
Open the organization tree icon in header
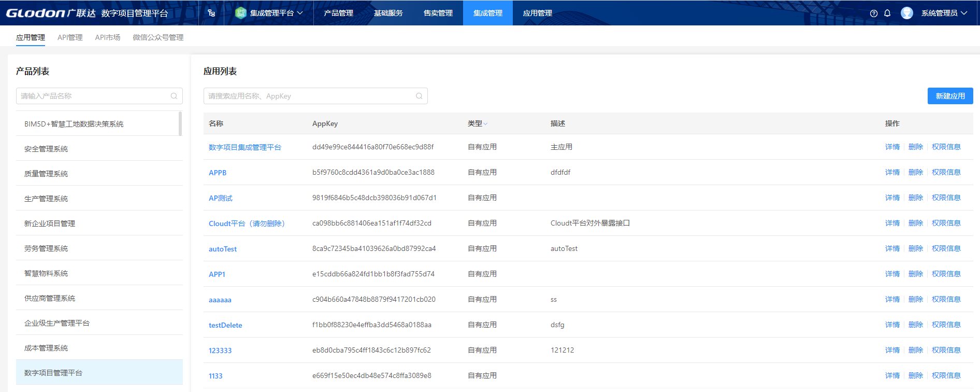point(211,13)
